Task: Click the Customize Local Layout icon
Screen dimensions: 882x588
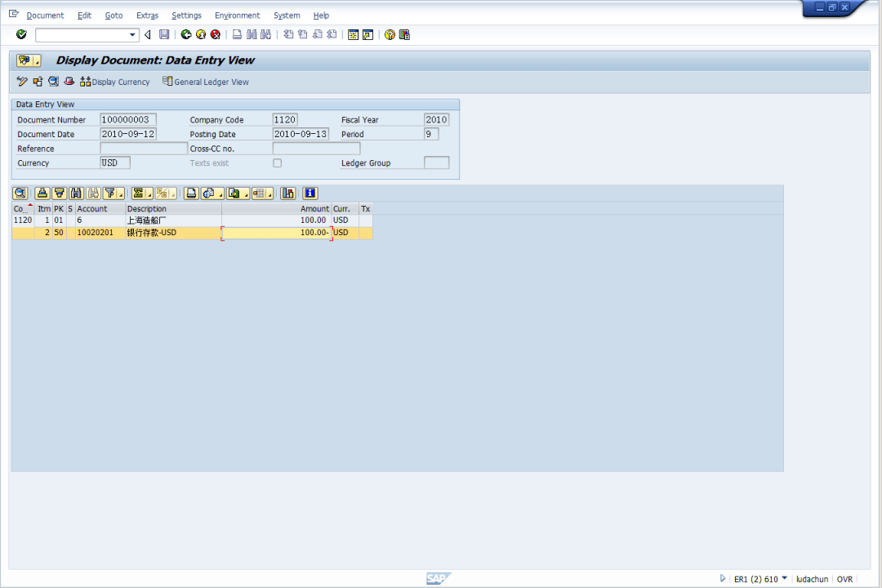Action: pos(404,34)
